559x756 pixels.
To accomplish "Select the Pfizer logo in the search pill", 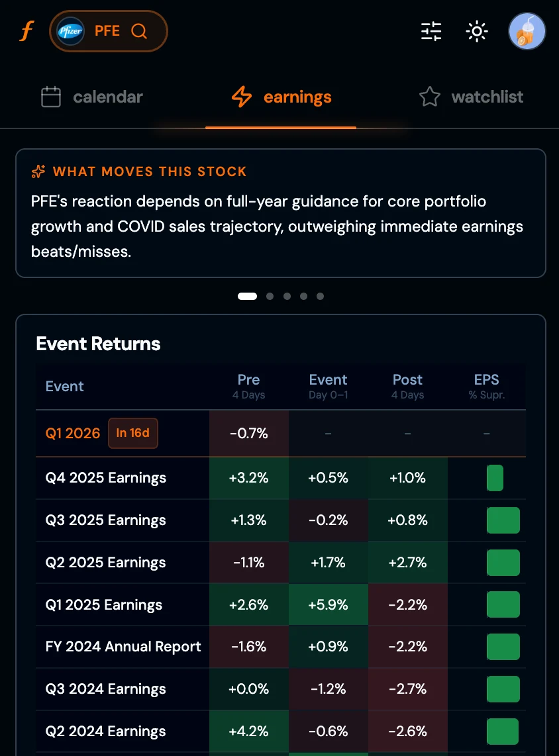I will (70, 30).
